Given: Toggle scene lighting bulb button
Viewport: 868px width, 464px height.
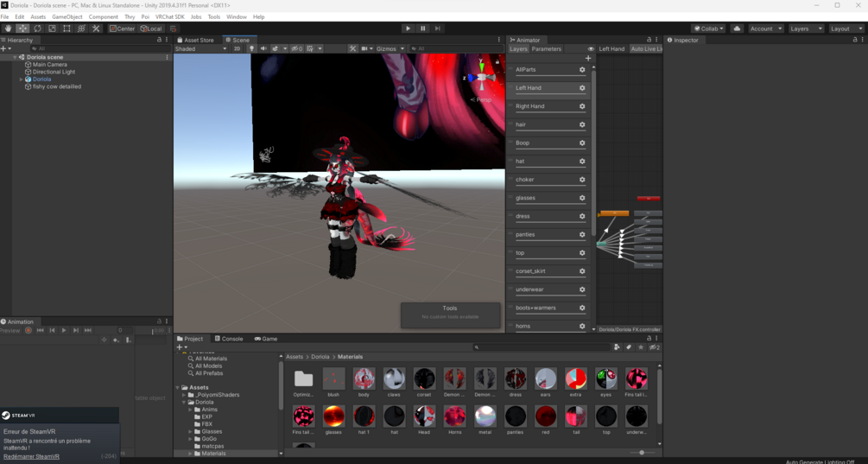Looking at the screenshot, I should point(251,48).
